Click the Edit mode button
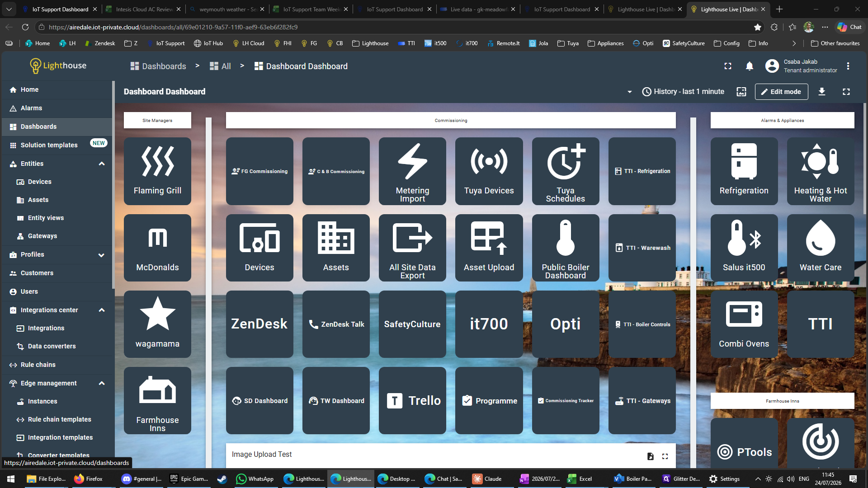The width and height of the screenshot is (868, 488). click(781, 92)
